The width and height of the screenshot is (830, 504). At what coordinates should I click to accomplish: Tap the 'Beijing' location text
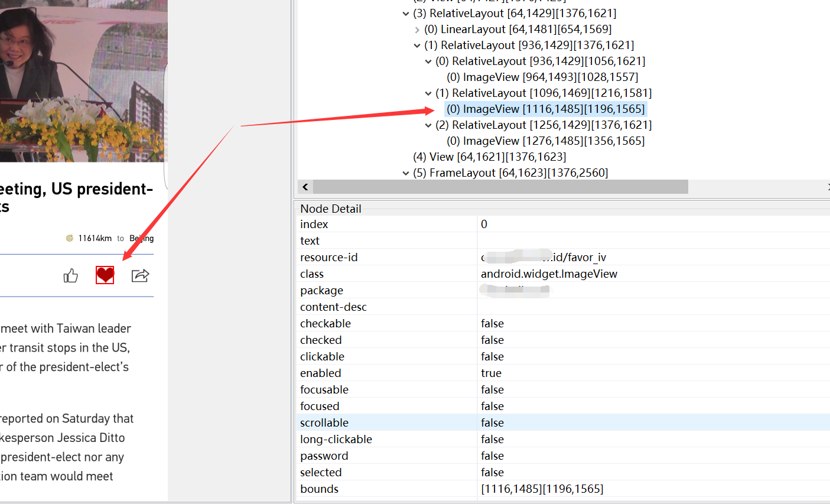click(142, 238)
